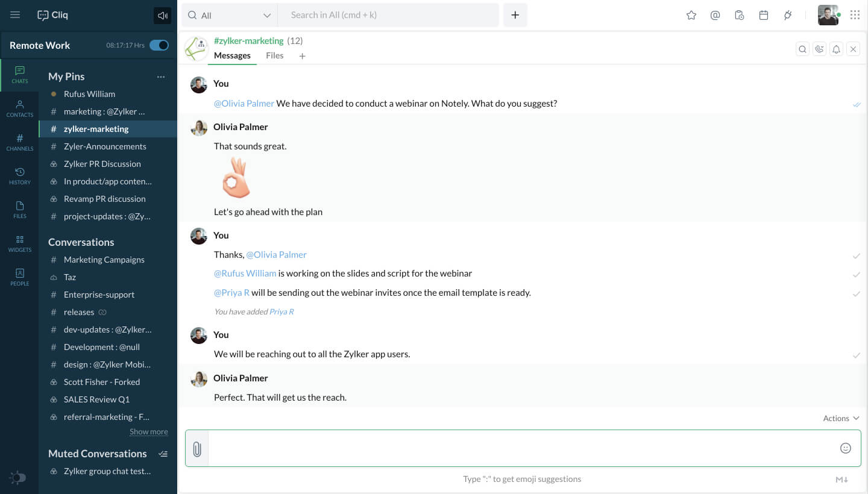Open Zylker group chat test muted conversation
Screen dimensions: 868x494
[x=108, y=471]
